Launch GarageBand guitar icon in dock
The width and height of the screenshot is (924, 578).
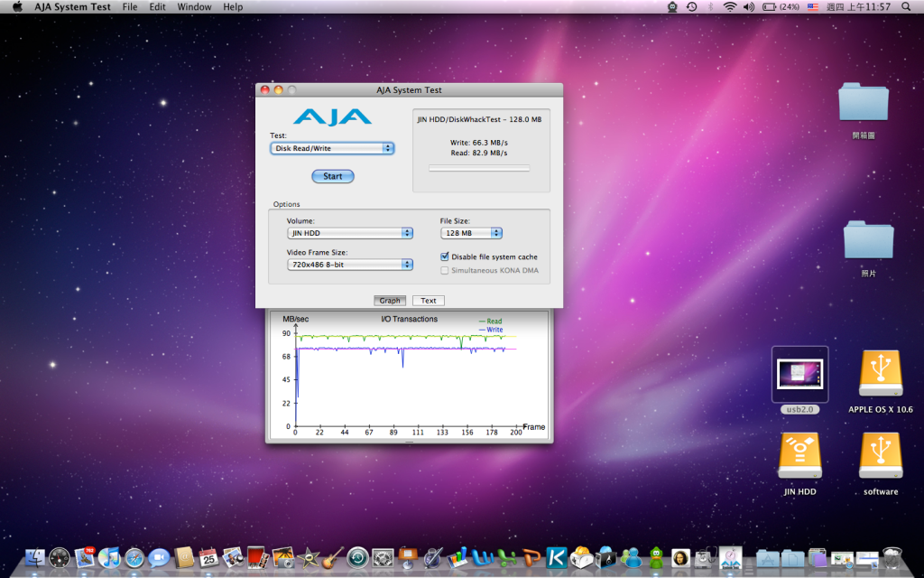click(333, 557)
